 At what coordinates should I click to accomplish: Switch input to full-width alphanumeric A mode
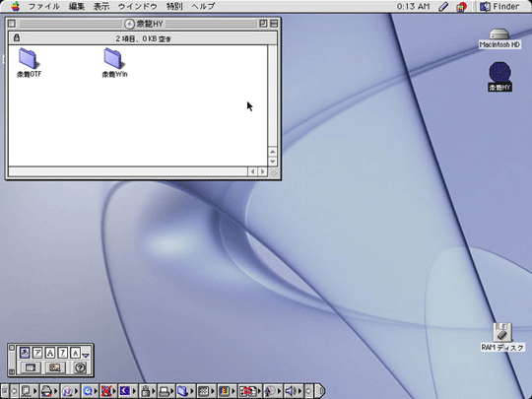pyautogui.click(x=50, y=353)
